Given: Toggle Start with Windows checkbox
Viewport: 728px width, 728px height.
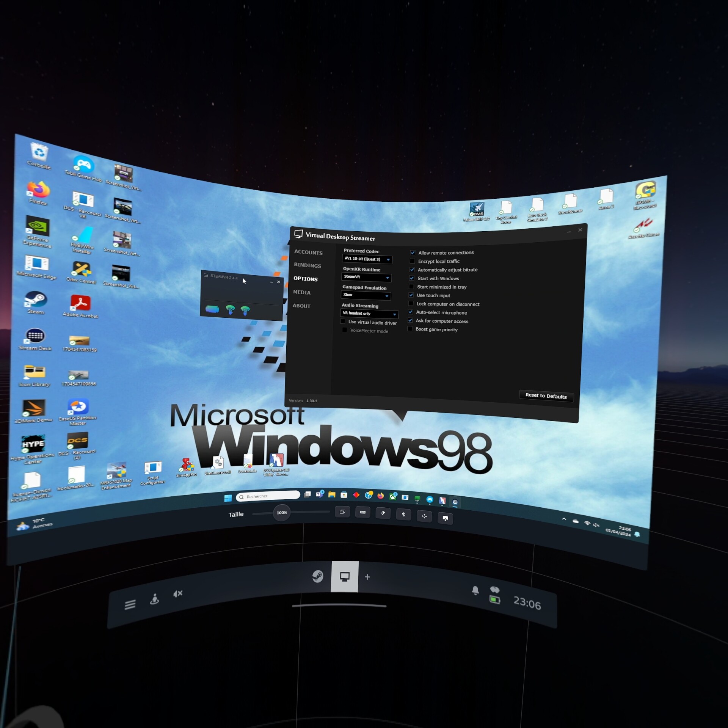Looking at the screenshot, I should 411,278.
